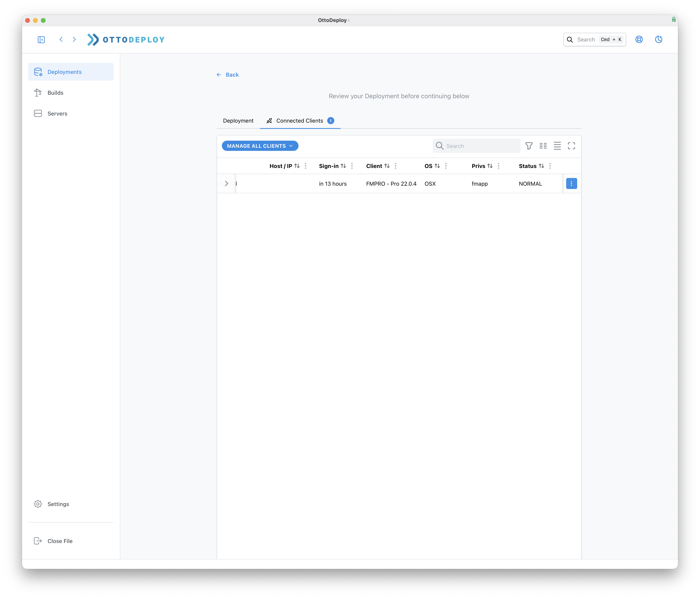Screen dimensions: 700x598
Task: Open the table filter icon
Action: [x=529, y=146]
